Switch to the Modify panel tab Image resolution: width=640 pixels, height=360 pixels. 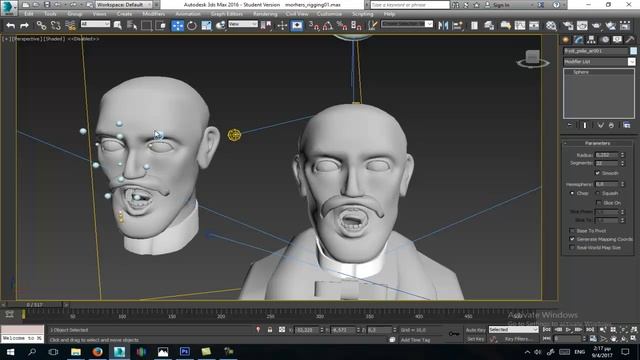[579, 40]
